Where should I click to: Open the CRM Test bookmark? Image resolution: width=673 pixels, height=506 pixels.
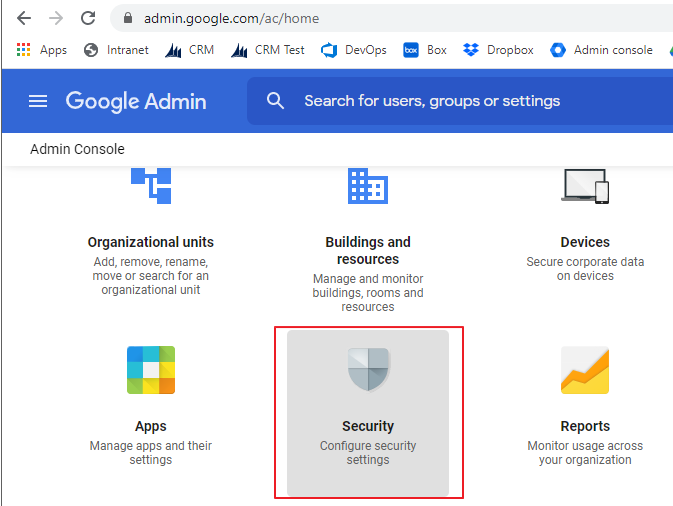(268, 50)
